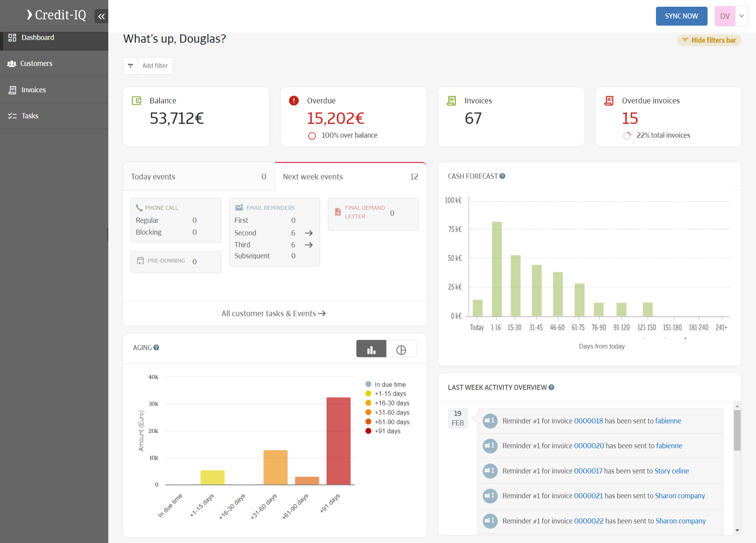Click arrow next to Second email reminders
Screen dimensions: 756x543
(x=309, y=233)
